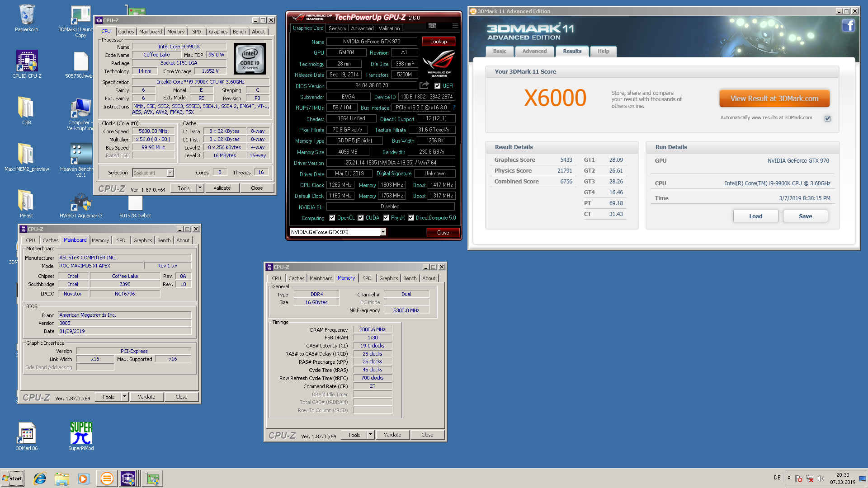Screen dimensions: 868x488
Task: Click the DRAM Frequency 2000.6 MHz value
Action: click(373, 330)
